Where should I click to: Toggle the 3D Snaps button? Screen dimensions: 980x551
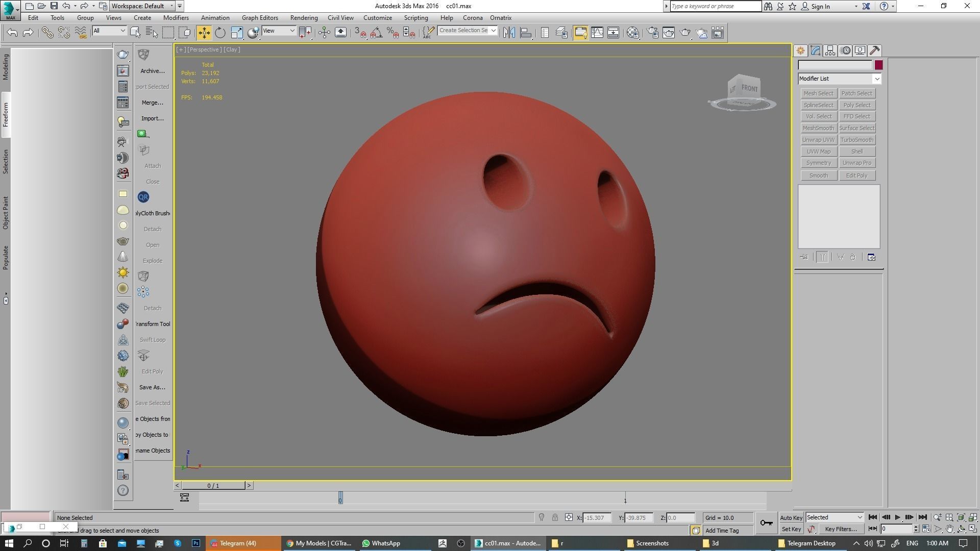click(x=360, y=33)
